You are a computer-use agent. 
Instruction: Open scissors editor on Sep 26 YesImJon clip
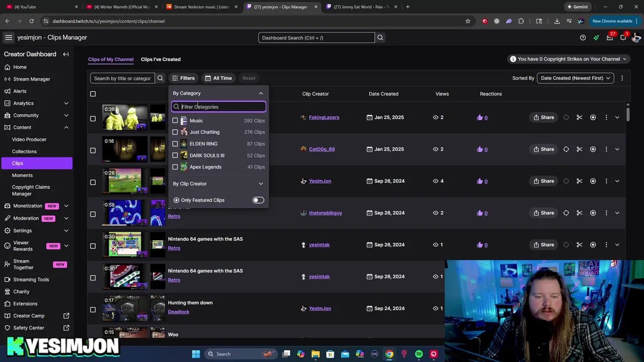[580, 181]
